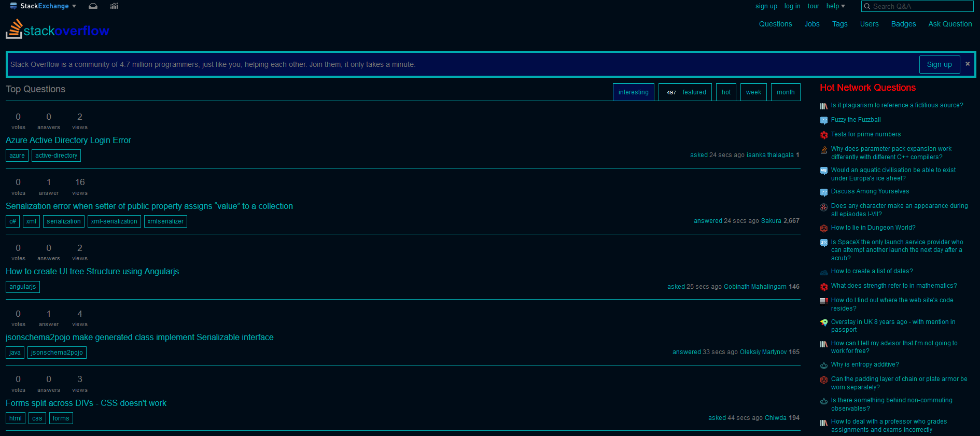Dismiss the sign-up banner with the X
This screenshot has height=436, width=980.
968,64
